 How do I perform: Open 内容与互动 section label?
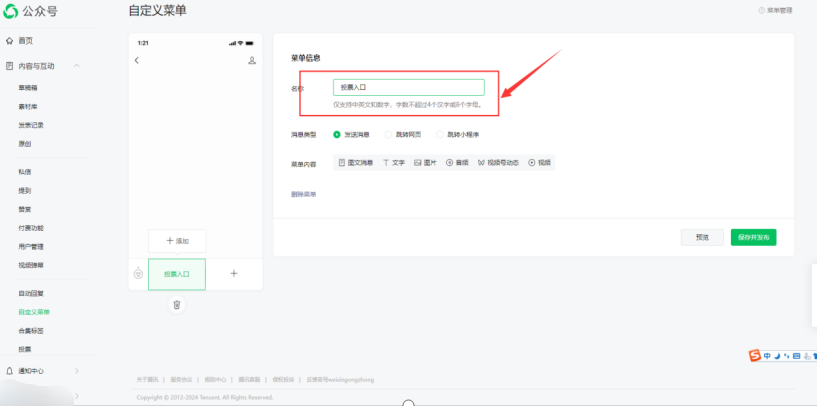click(x=36, y=66)
